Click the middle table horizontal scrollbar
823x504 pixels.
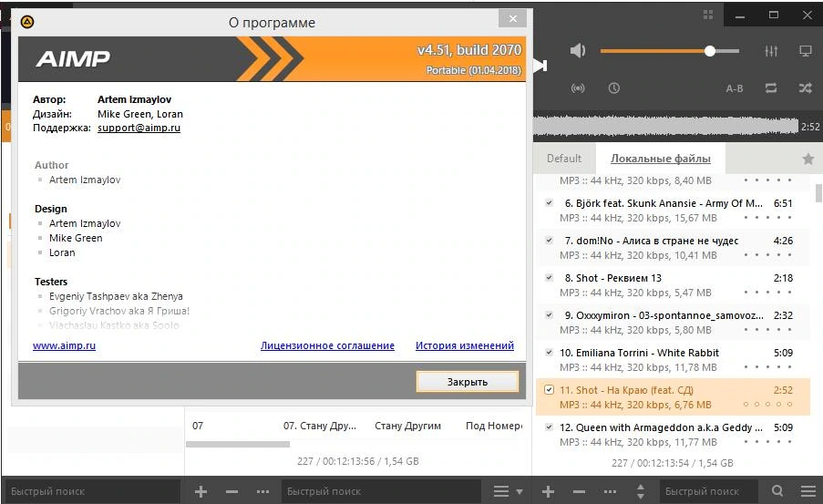tap(238, 444)
